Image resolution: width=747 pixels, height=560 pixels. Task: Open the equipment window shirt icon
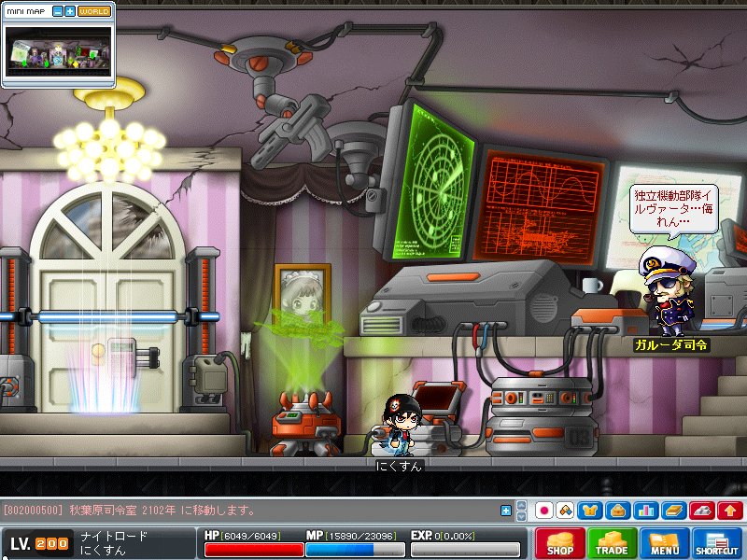pos(590,511)
